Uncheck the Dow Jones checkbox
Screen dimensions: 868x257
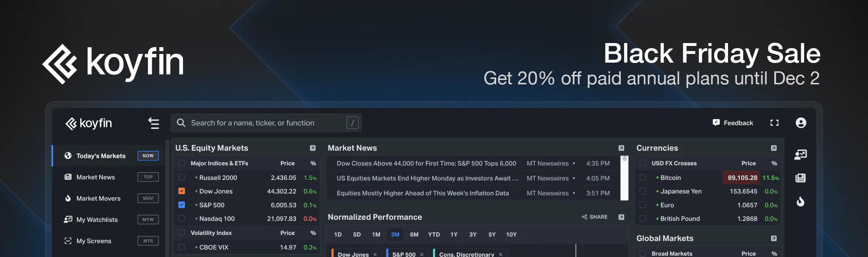click(182, 191)
